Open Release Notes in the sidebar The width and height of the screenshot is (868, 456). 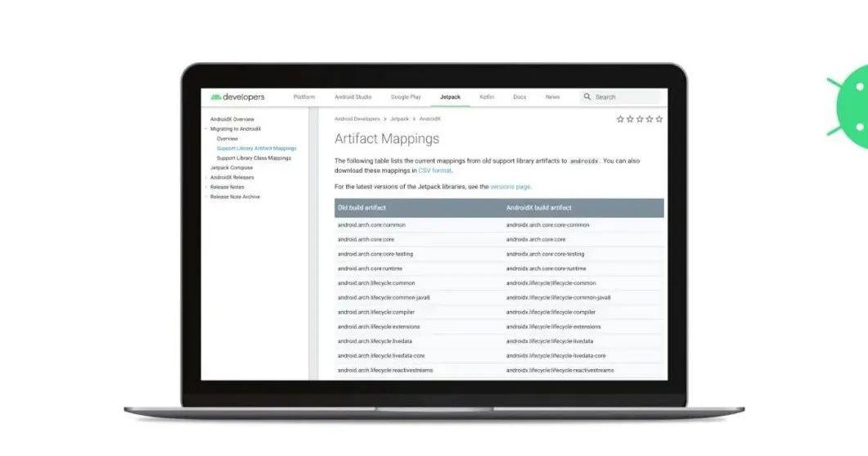(227, 187)
